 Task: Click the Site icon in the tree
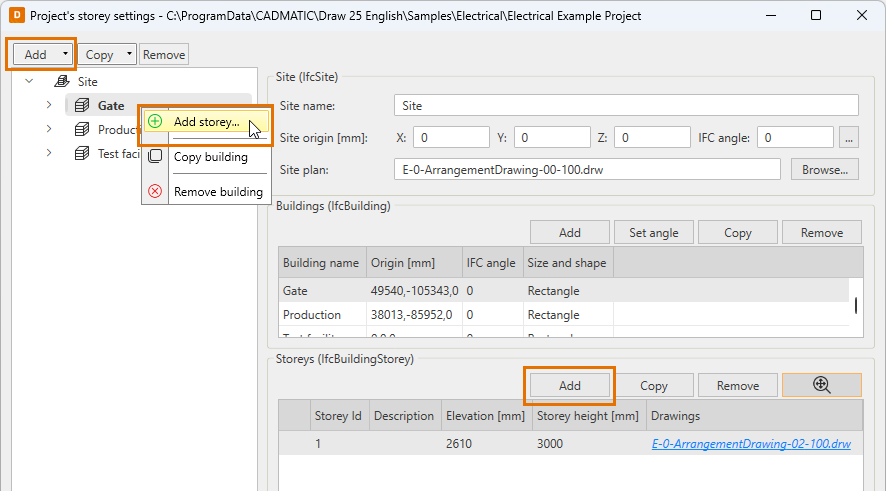coord(62,82)
